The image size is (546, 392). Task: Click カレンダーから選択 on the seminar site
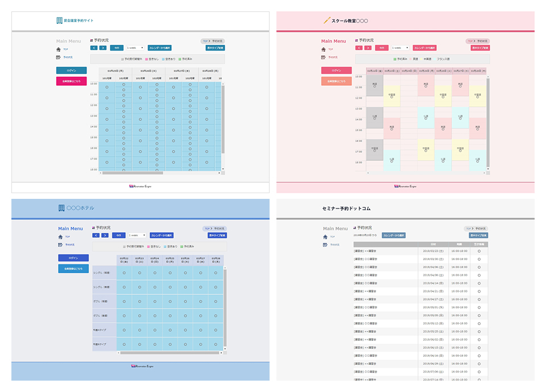(394, 235)
